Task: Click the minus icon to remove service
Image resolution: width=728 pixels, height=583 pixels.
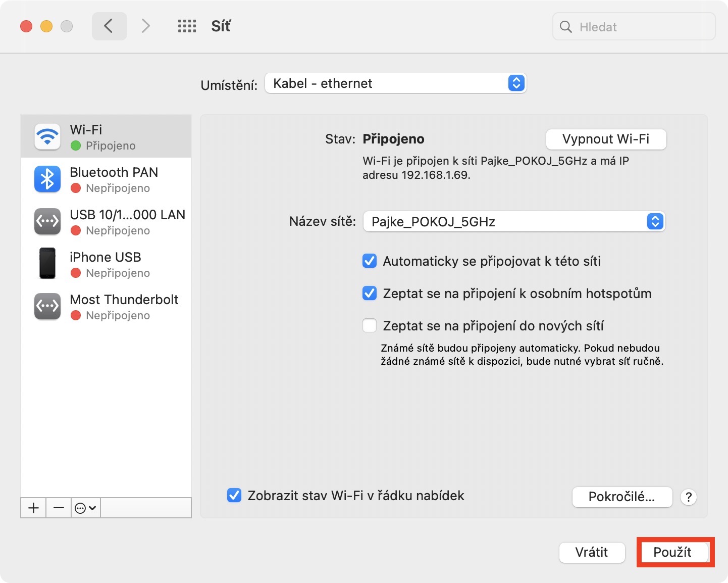Action: 59,508
